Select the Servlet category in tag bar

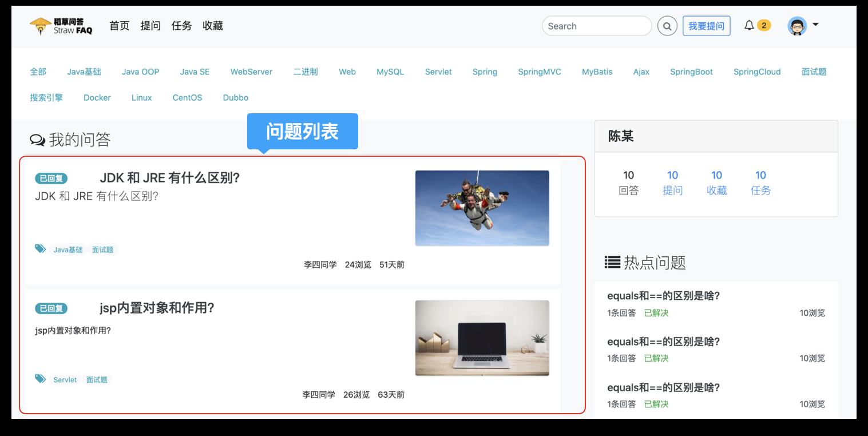tap(438, 72)
